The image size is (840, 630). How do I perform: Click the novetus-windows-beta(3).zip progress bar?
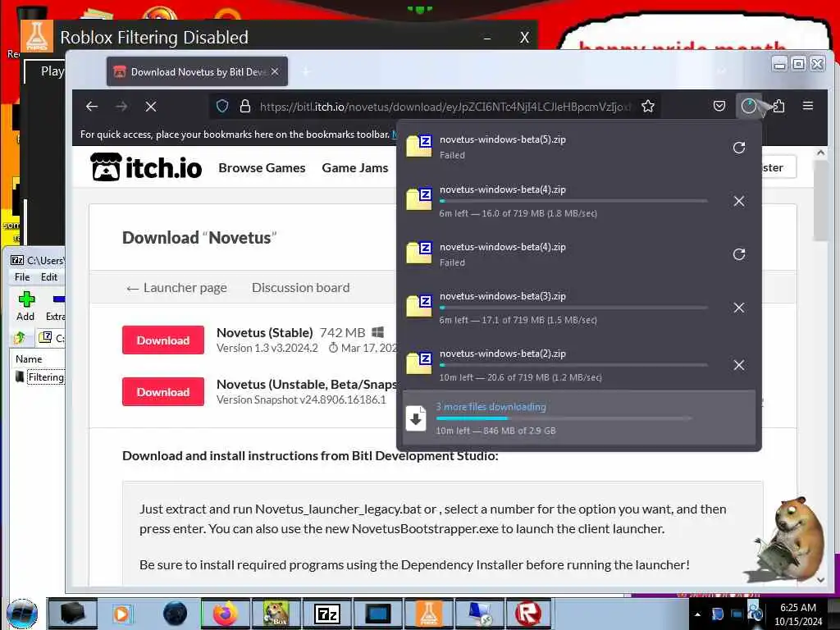pyautogui.click(x=573, y=308)
